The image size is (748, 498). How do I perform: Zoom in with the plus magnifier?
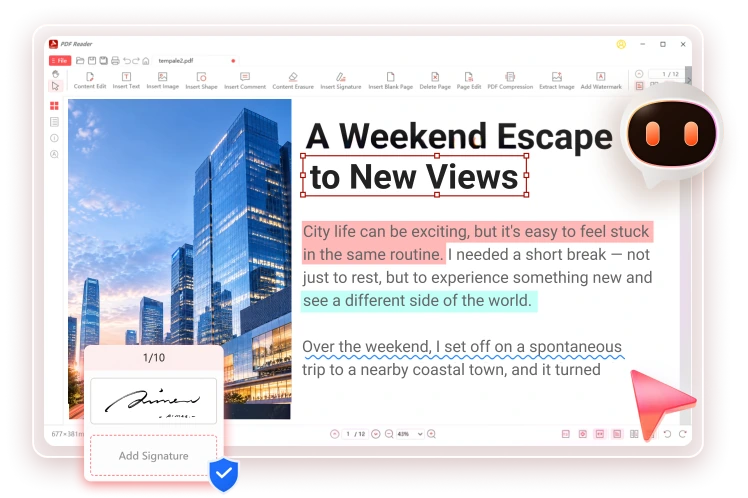click(432, 434)
